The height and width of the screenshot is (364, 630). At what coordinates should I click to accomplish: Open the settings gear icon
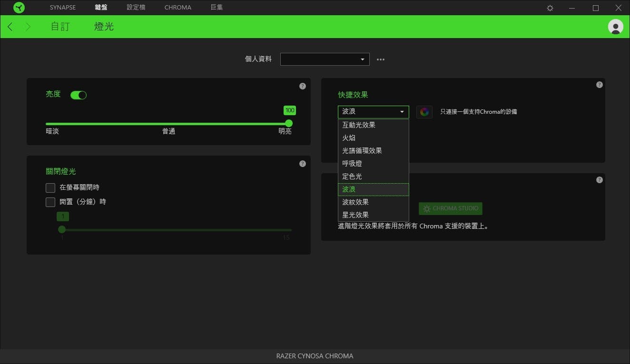click(x=550, y=8)
